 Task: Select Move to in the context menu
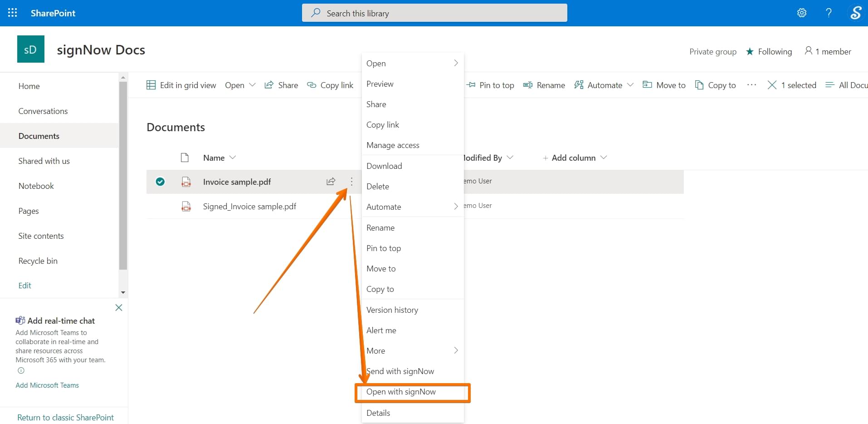413,268
